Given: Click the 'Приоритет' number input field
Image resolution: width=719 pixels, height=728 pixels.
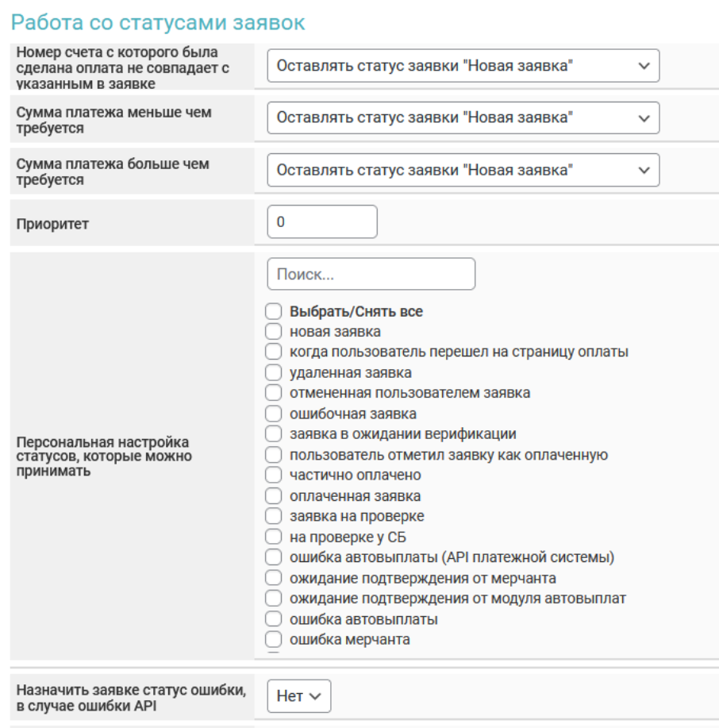Looking at the screenshot, I should (x=321, y=222).
